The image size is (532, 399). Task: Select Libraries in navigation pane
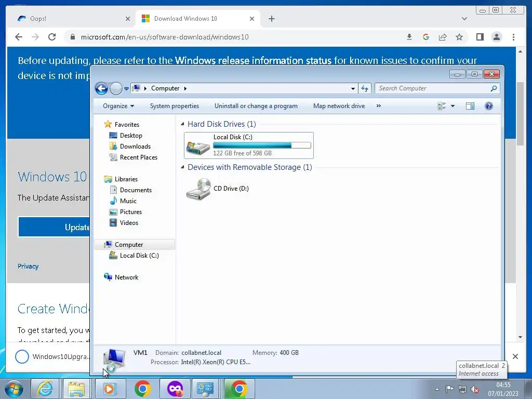click(126, 179)
